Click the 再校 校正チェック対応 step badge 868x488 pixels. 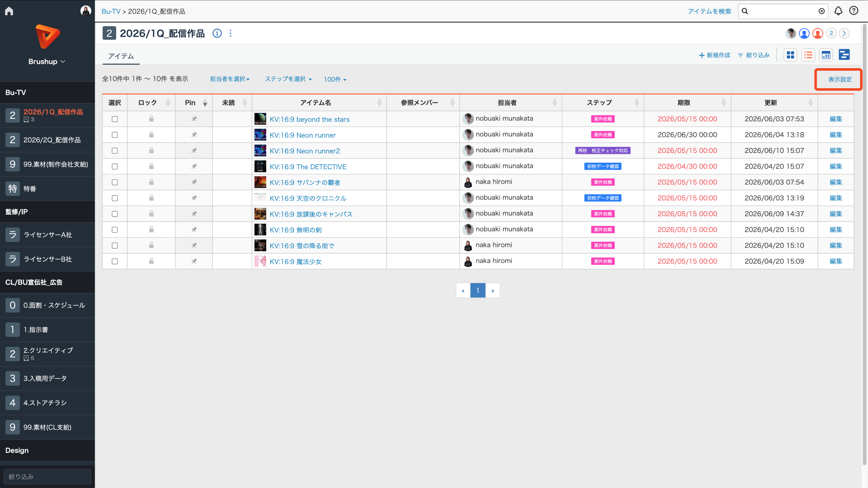pos(602,150)
